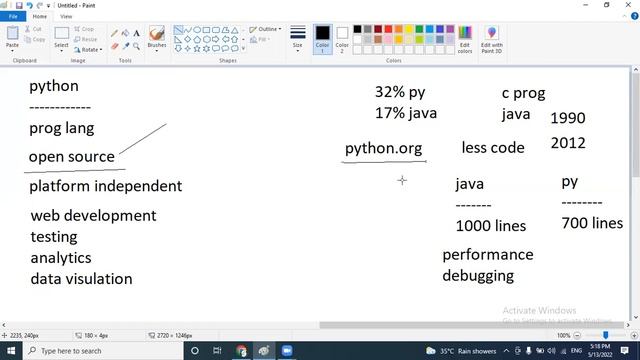Screen dimensions: 640x360
Task: Select the Five-point star shape
Action: (x=197, y=49)
